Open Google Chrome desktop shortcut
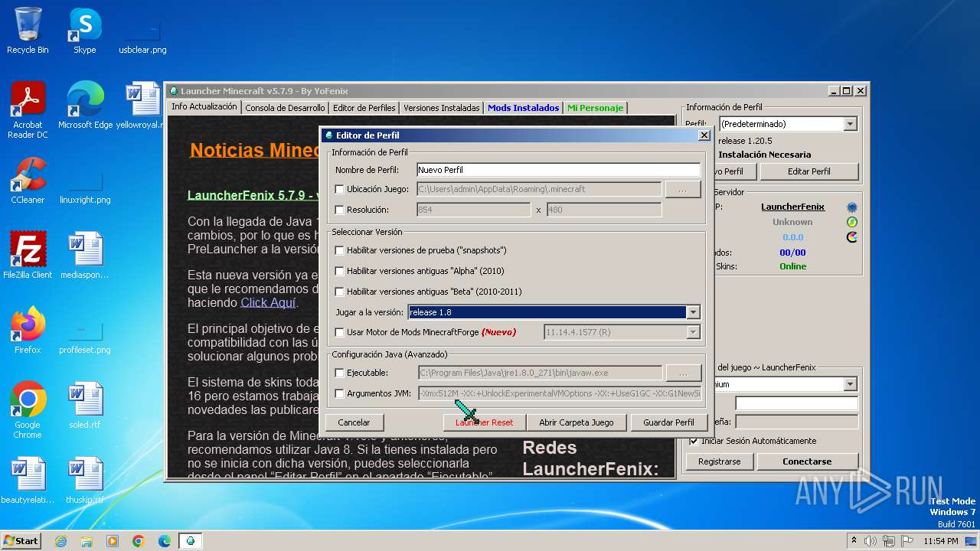Image resolution: width=980 pixels, height=551 pixels. (28, 410)
